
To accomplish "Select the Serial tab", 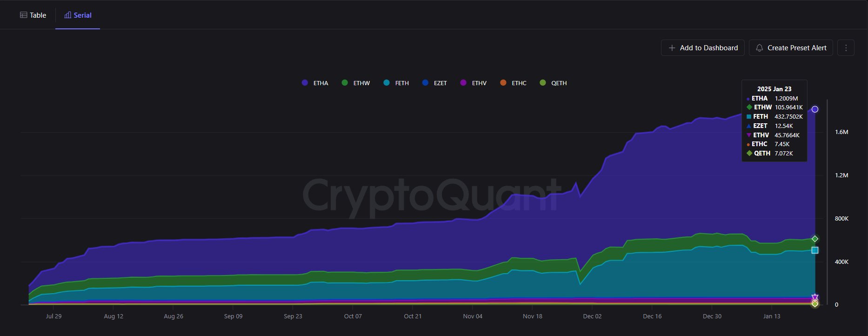I will pos(78,15).
